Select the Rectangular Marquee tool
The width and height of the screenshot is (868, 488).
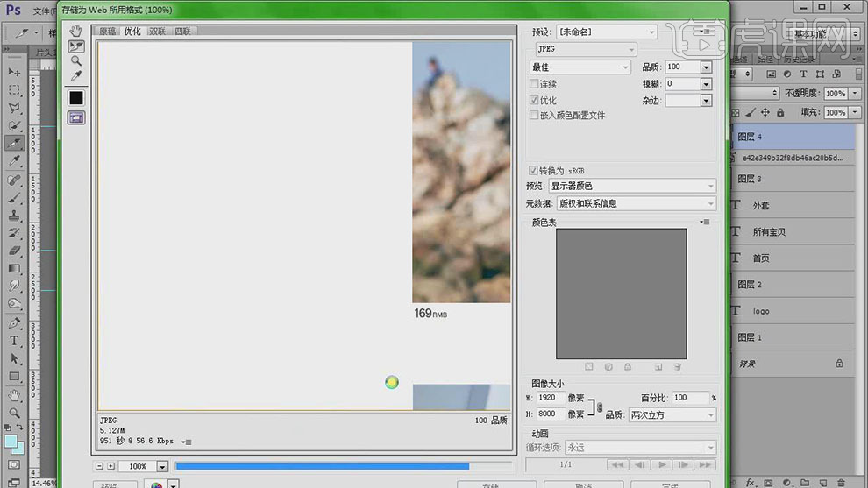pos(14,89)
